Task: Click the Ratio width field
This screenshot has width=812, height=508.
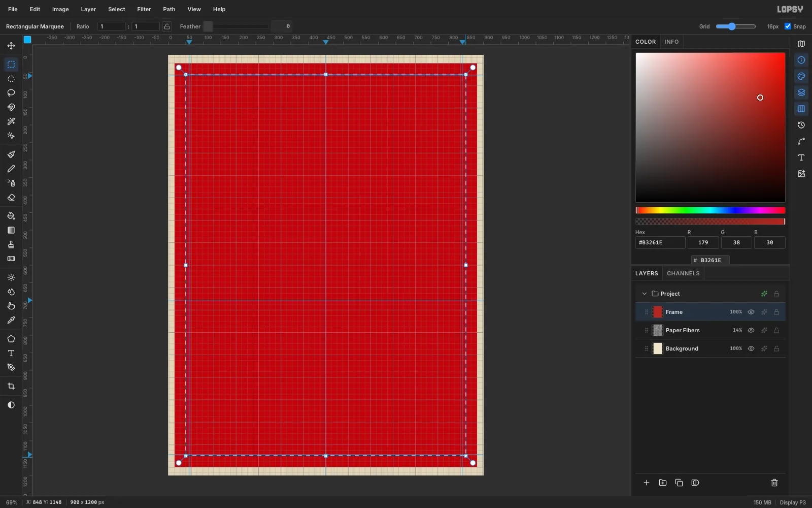Action: (x=111, y=26)
